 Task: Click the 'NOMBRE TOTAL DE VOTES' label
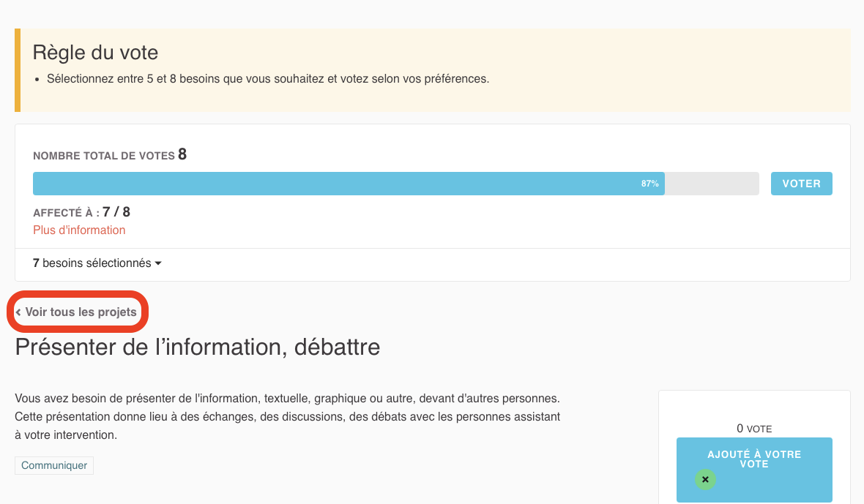click(101, 155)
